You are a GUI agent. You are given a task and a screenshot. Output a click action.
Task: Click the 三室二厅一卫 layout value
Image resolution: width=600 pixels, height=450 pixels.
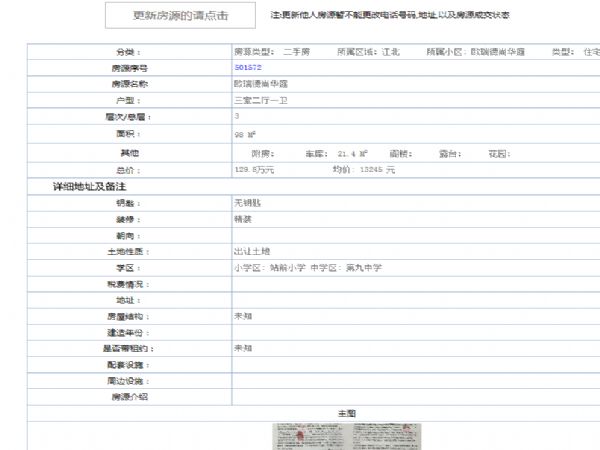[258, 101]
